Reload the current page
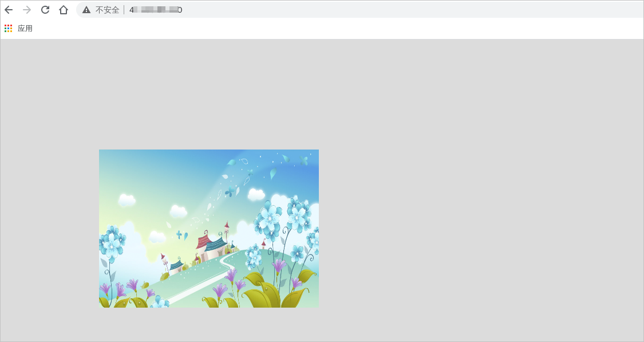 click(45, 10)
